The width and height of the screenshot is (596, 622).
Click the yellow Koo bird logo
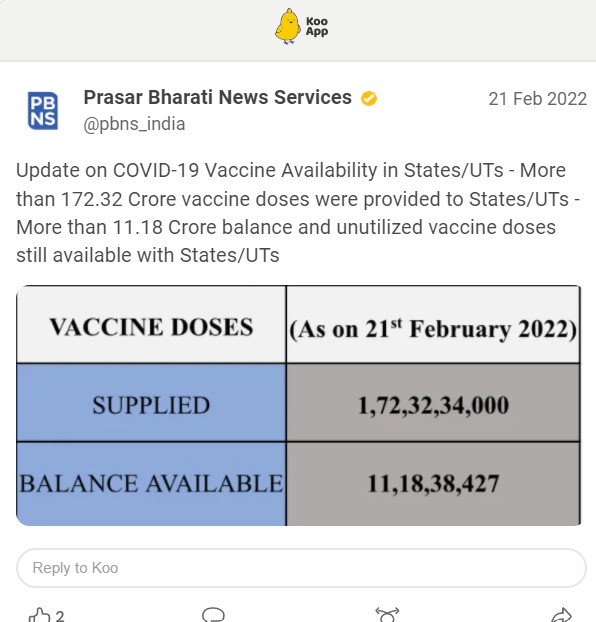tap(287, 26)
